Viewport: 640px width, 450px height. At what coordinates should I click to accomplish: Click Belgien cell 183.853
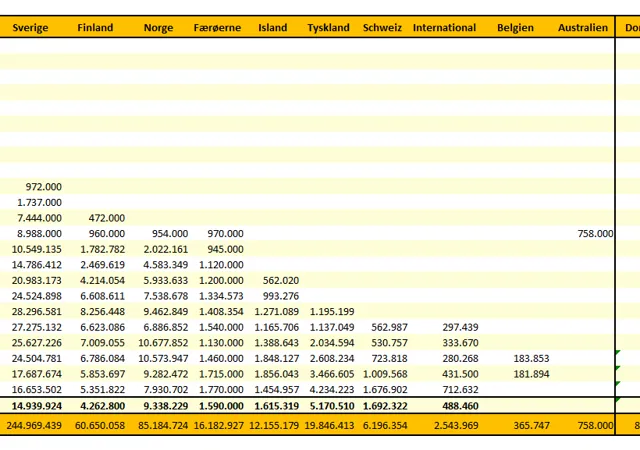pos(531,359)
